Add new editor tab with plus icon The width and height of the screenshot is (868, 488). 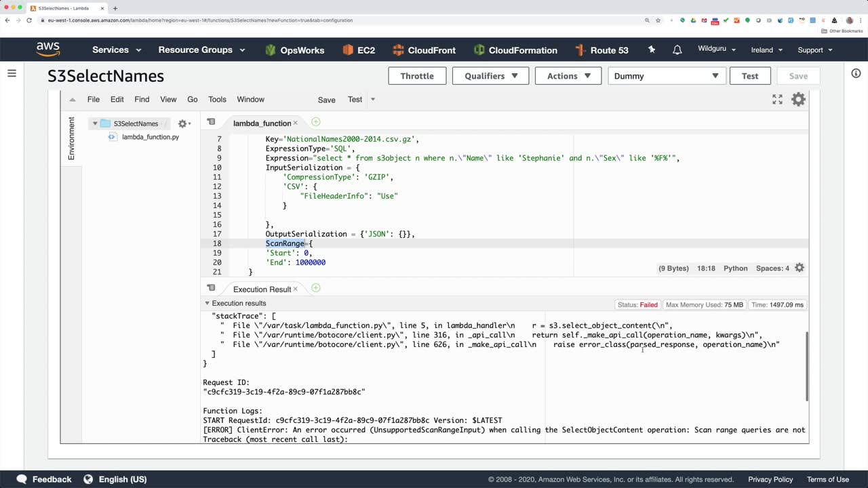point(316,122)
